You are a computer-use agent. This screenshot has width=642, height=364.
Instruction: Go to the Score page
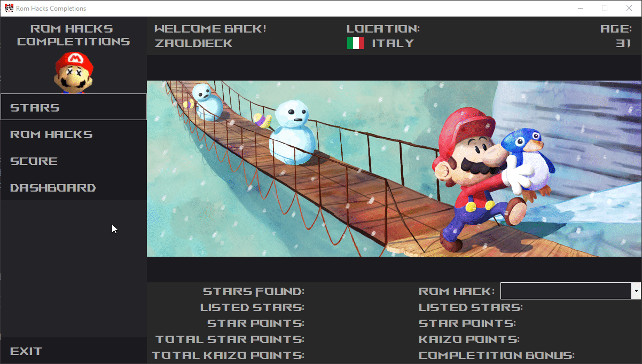pos(74,161)
